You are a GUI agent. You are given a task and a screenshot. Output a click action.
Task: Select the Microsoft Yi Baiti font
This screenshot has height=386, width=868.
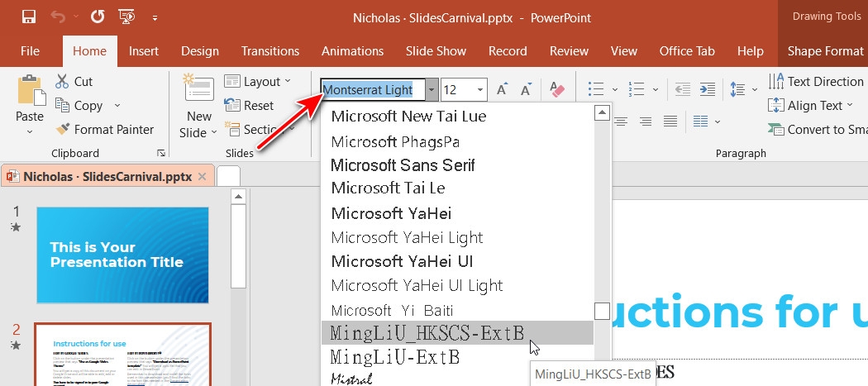457,310
